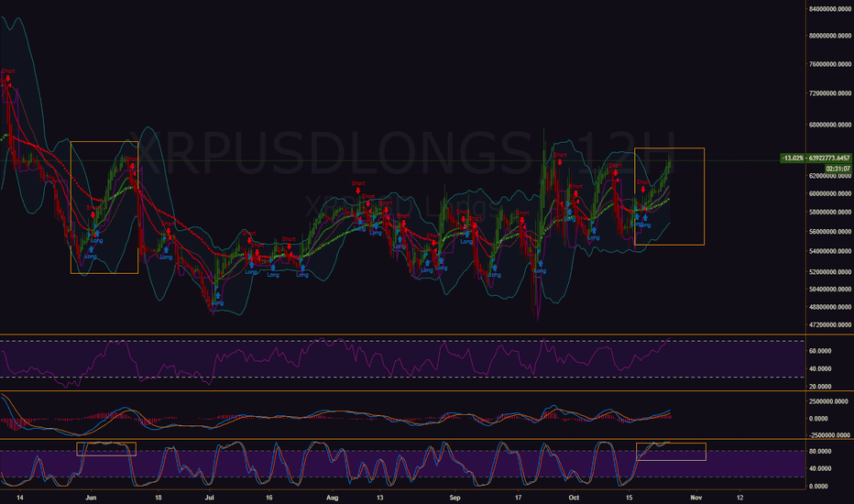Click the 80.0000 level on stochastic scale

point(820,452)
